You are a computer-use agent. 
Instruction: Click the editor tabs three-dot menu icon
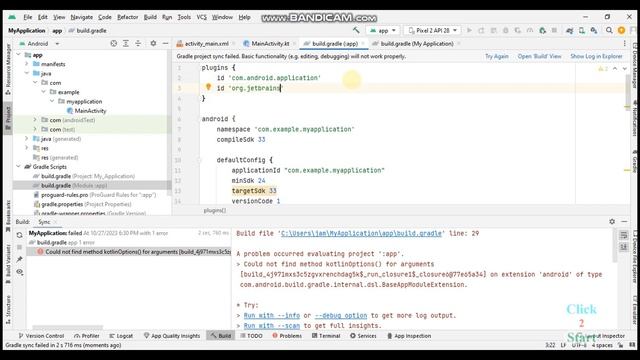(624, 43)
